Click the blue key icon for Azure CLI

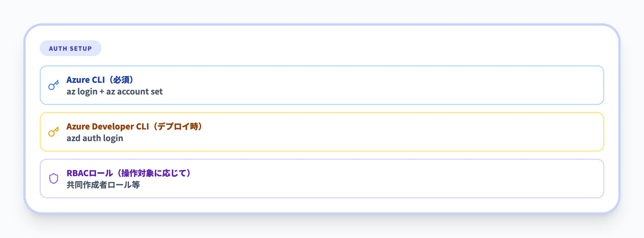(x=54, y=85)
